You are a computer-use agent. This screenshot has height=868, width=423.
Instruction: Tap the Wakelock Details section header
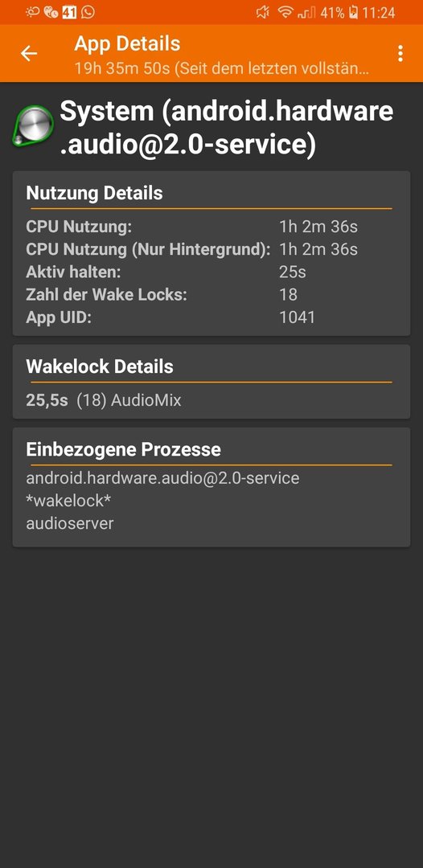click(100, 366)
